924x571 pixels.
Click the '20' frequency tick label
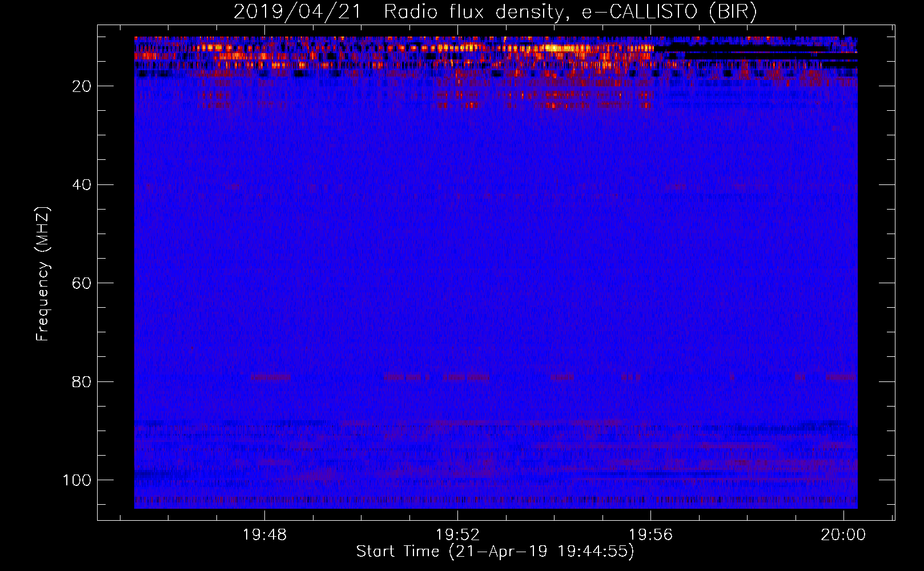pos(82,86)
